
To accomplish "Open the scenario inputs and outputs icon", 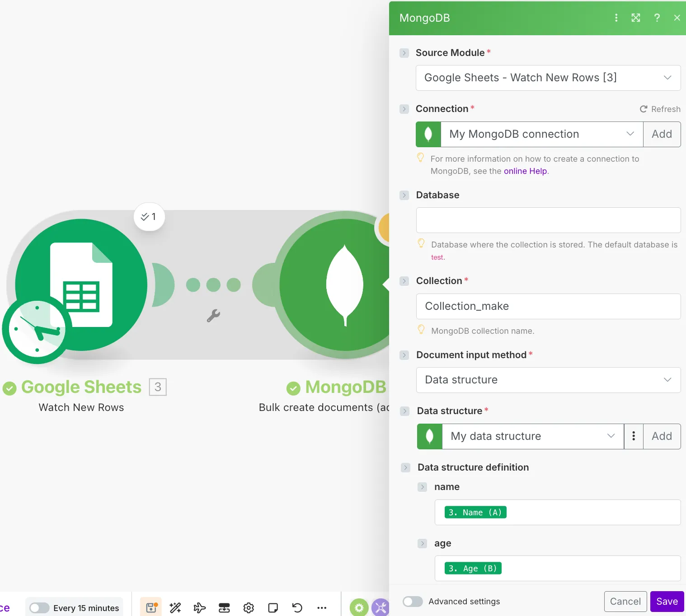I will (x=224, y=608).
